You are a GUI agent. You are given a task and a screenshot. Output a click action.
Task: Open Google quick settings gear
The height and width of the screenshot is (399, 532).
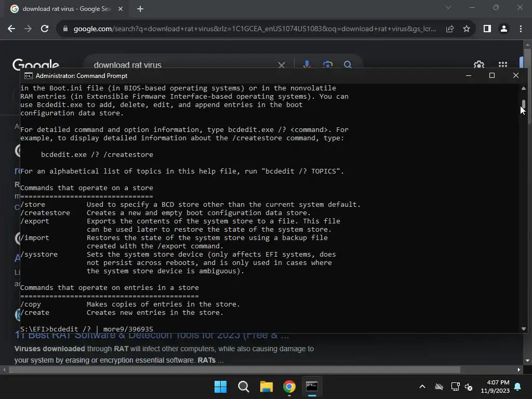pyautogui.click(x=478, y=64)
